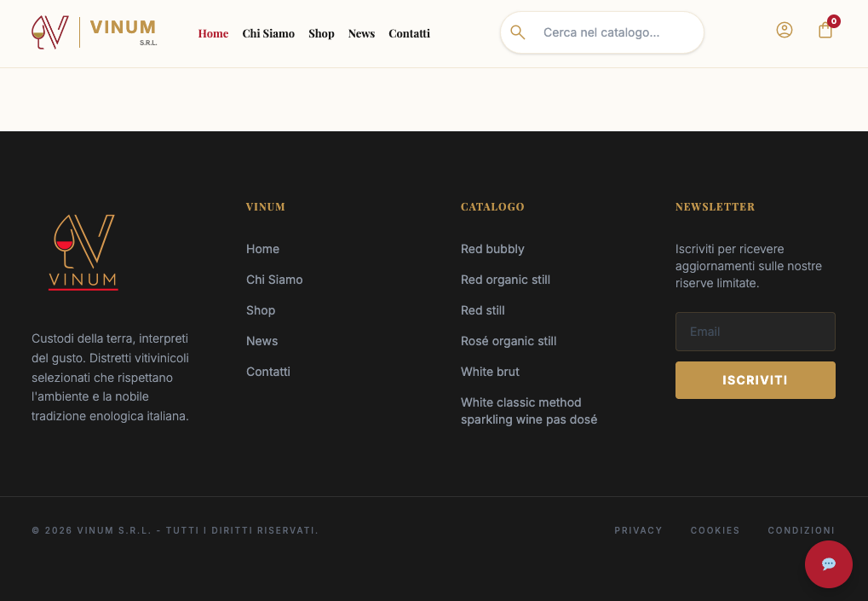
Task: Follow the footer Contatti link
Action: (x=268, y=372)
